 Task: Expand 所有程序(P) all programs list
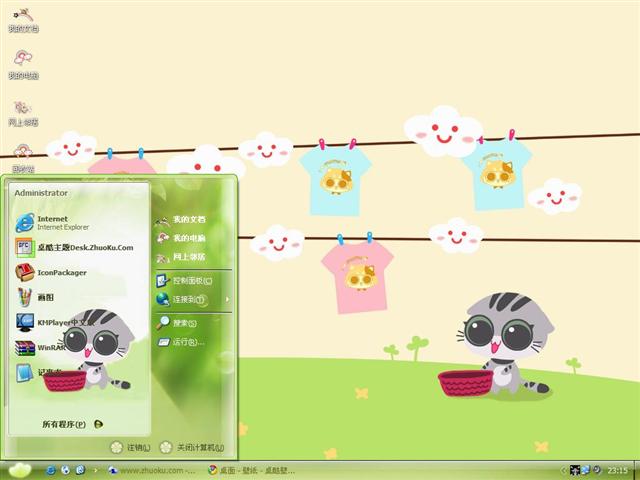click(72, 424)
